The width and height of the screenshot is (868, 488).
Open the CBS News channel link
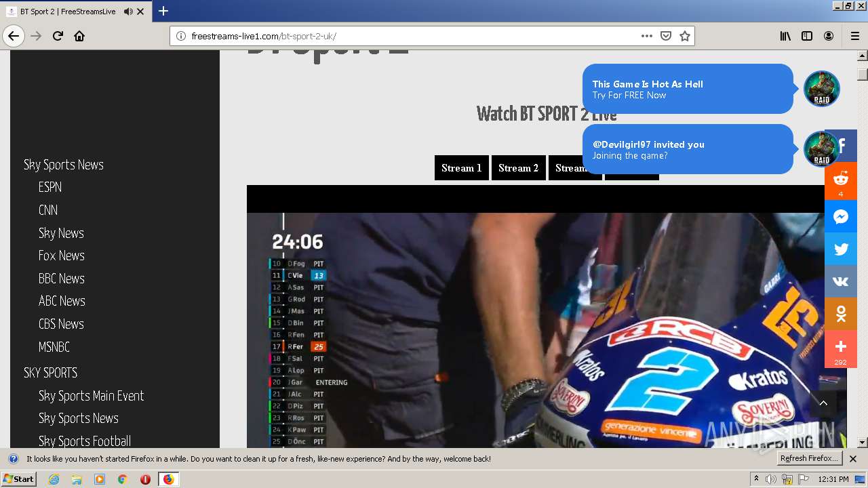61,324
